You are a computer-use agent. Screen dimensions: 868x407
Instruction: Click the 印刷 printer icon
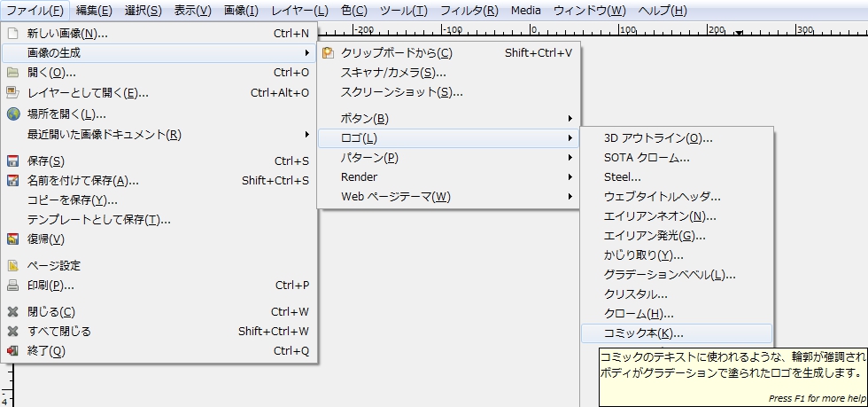[12, 286]
